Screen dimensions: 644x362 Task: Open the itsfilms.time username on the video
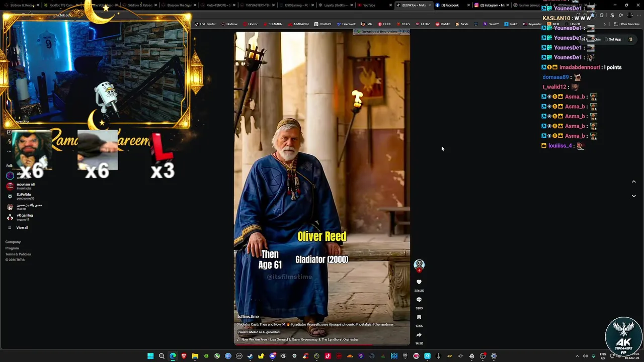[x=248, y=317]
